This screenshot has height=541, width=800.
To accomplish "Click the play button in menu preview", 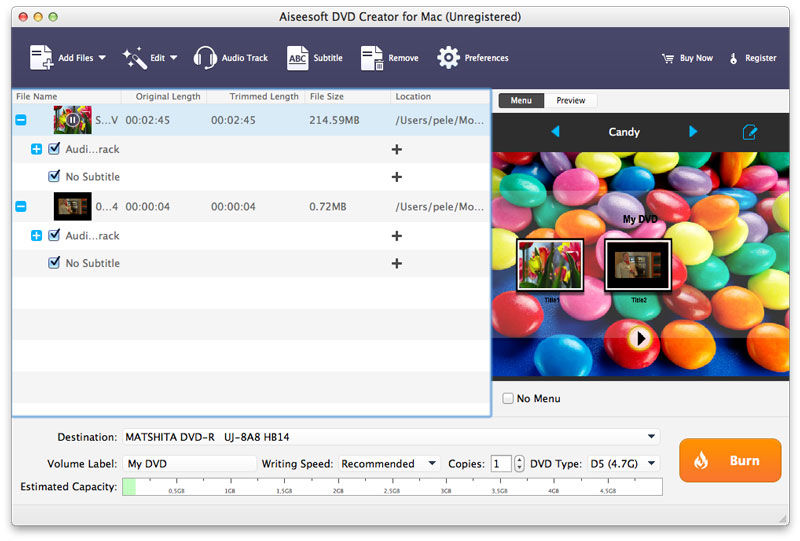I will (x=639, y=338).
